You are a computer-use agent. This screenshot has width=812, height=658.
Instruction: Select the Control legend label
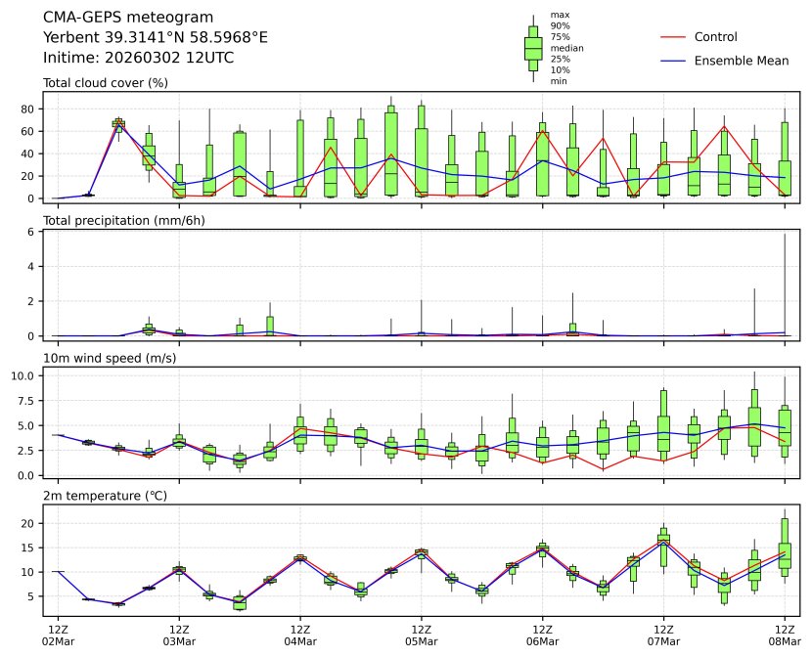coord(715,37)
